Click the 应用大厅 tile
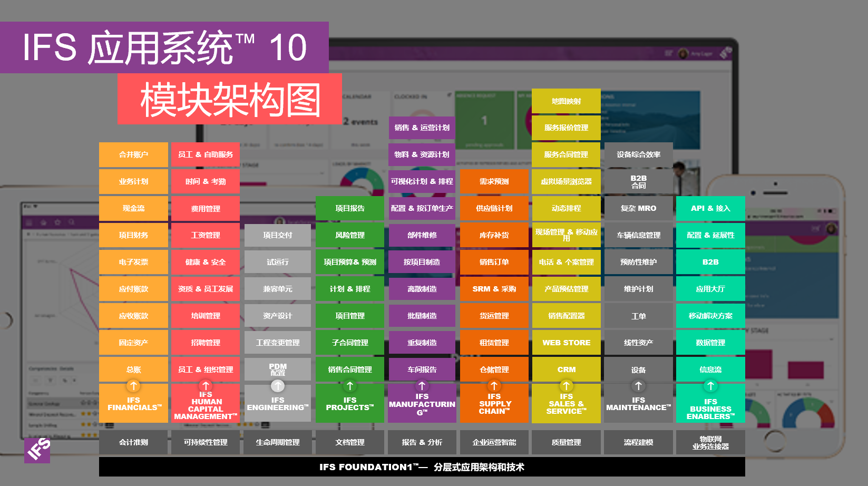The height and width of the screenshot is (486, 868). pyautogui.click(x=710, y=289)
